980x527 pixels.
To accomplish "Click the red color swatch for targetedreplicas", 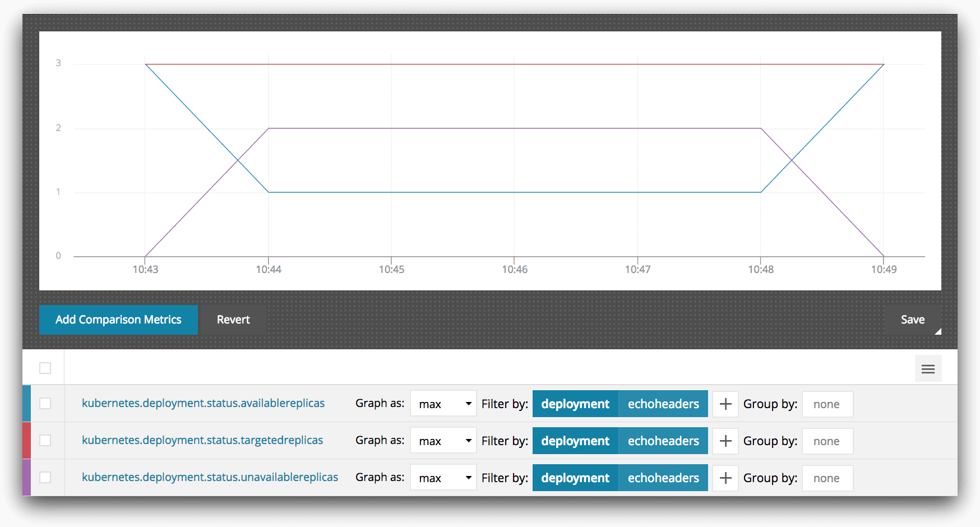I will pyautogui.click(x=26, y=441).
